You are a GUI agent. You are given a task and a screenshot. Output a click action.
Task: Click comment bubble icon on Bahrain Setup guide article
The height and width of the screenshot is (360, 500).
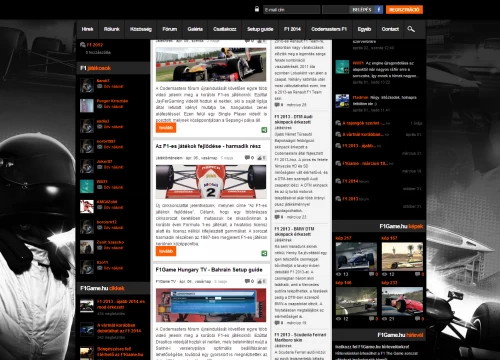(247, 281)
